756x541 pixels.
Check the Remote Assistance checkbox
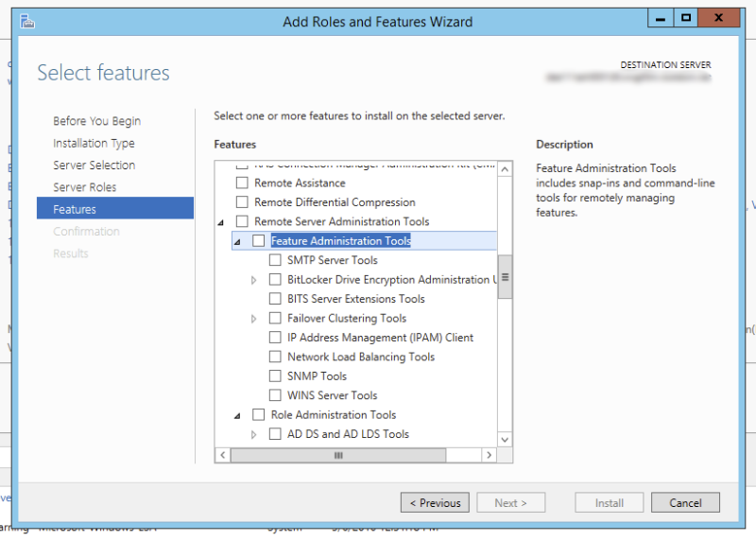click(242, 183)
